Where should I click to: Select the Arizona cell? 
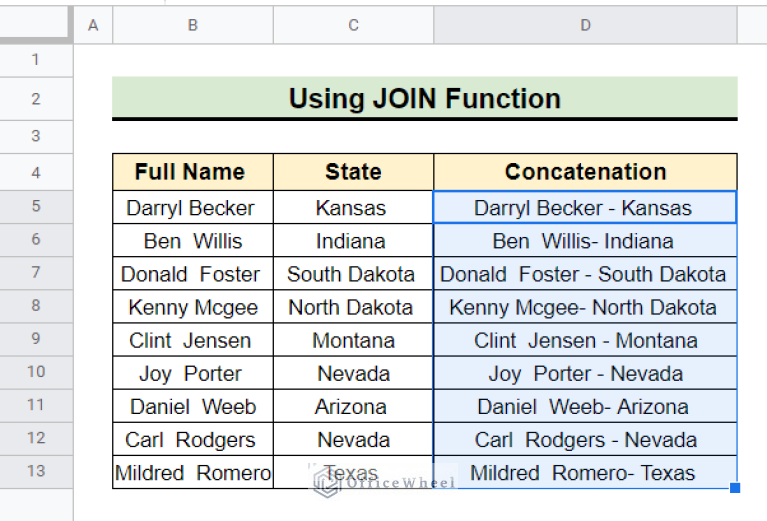coord(351,407)
